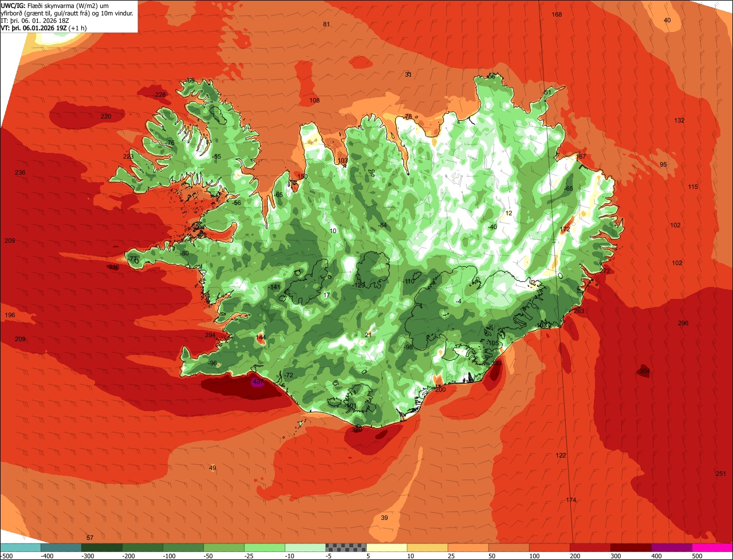This screenshot has width=733, height=560.
Task: Click the value 150 on the north coast
Action: (x=302, y=176)
